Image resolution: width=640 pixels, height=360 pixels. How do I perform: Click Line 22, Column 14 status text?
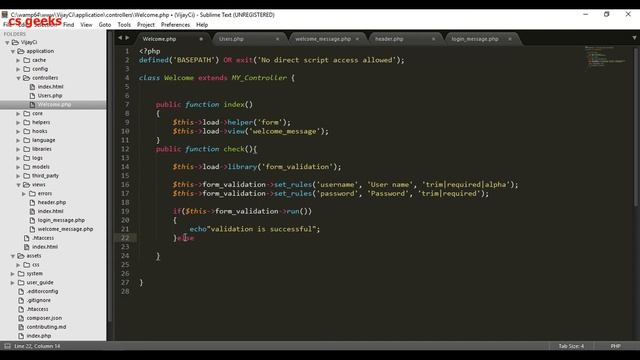pos(37,346)
